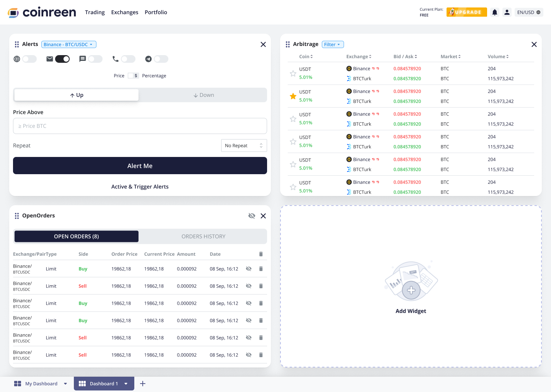The width and height of the screenshot is (551, 392).
Task: Open the user account icon
Action: tap(507, 12)
